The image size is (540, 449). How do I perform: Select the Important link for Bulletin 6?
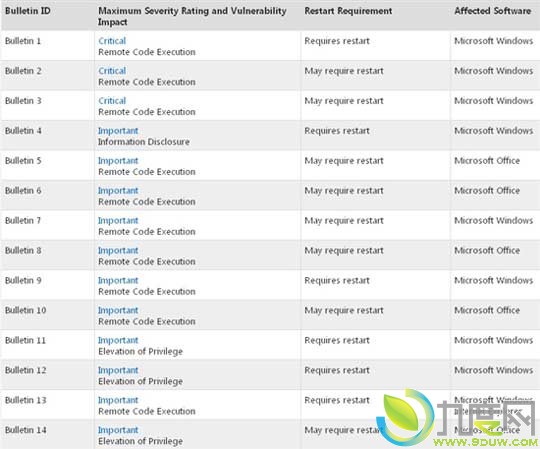118,191
